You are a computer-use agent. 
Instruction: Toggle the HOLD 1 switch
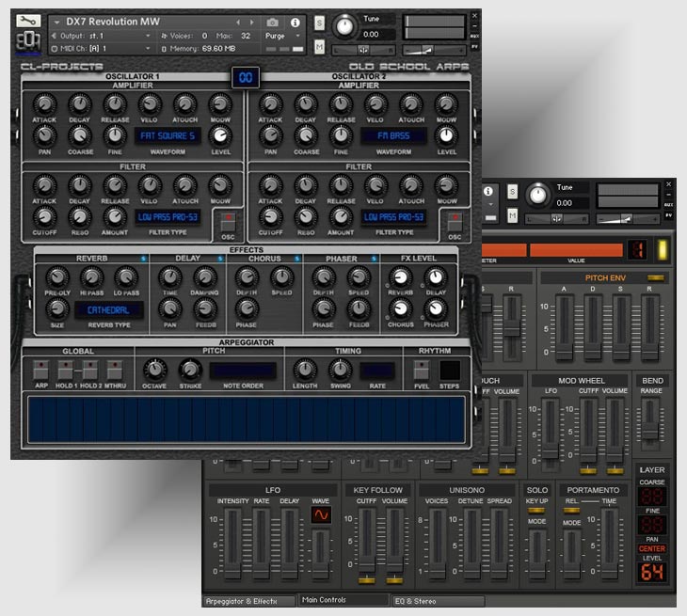coord(65,369)
